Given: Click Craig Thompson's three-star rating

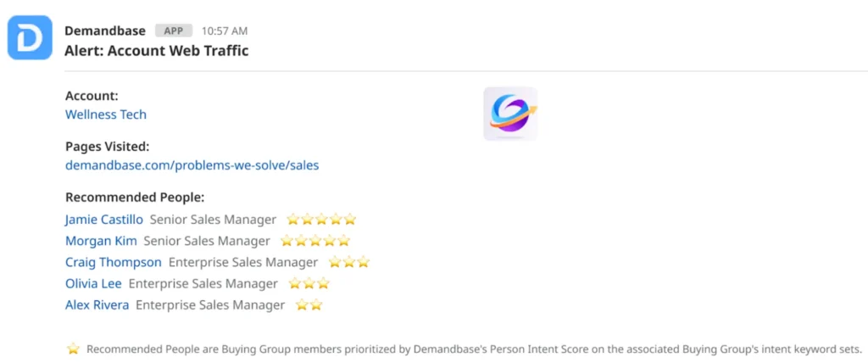Looking at the screenshot, I should point(349,262).
